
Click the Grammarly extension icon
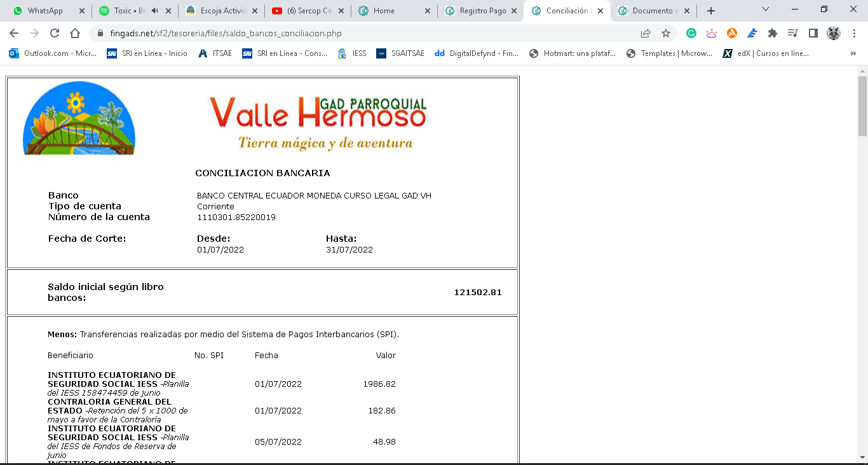pos(691,33)
